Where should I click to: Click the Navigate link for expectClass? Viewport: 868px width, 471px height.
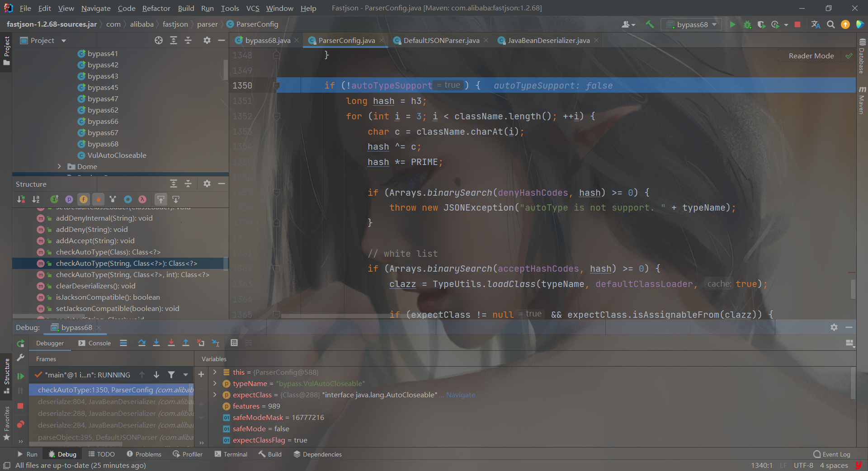point(461,395)
